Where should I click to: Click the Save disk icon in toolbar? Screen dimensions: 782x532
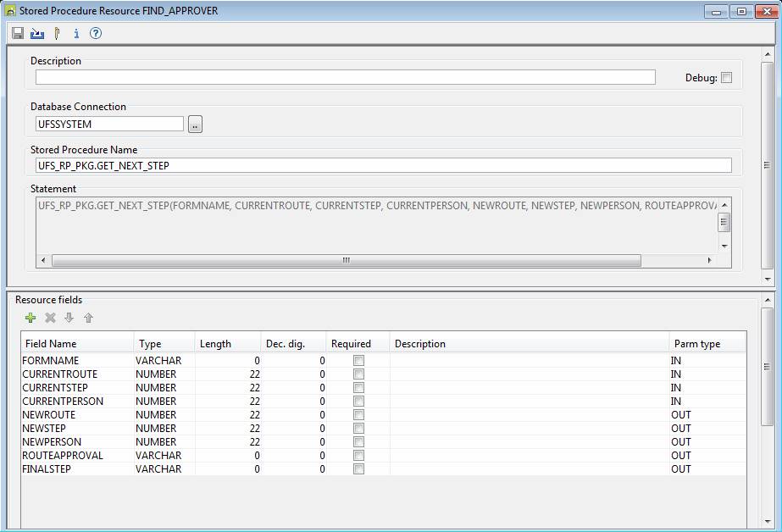pos(18,34)
